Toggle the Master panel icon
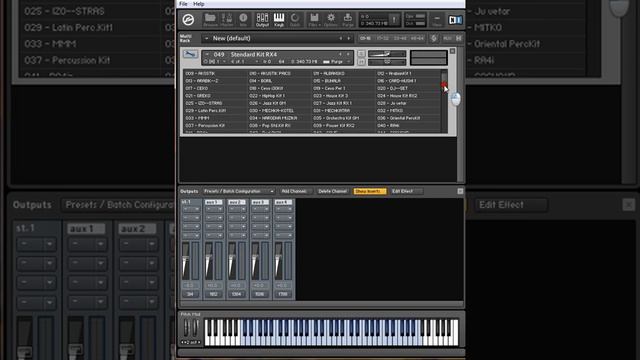Screen dimensions: 640x360 pyautogui.click(x=227, y=19)
